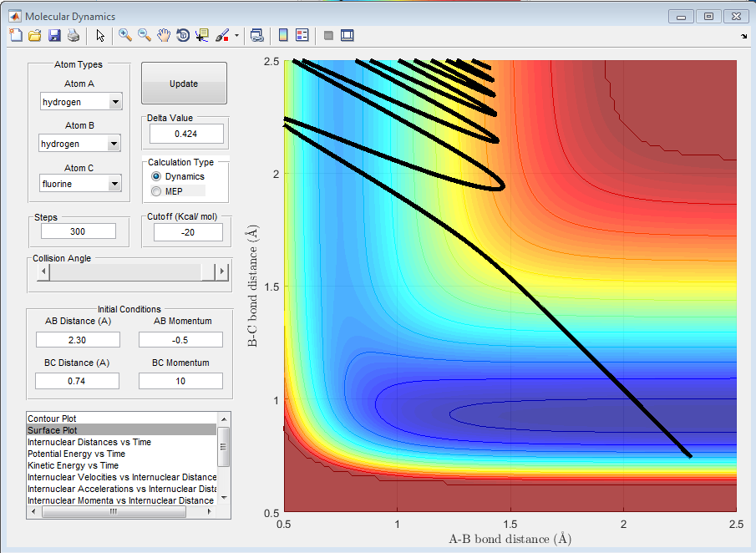
Task: Activate the Pan hand tool
Action: coord(164,35)
